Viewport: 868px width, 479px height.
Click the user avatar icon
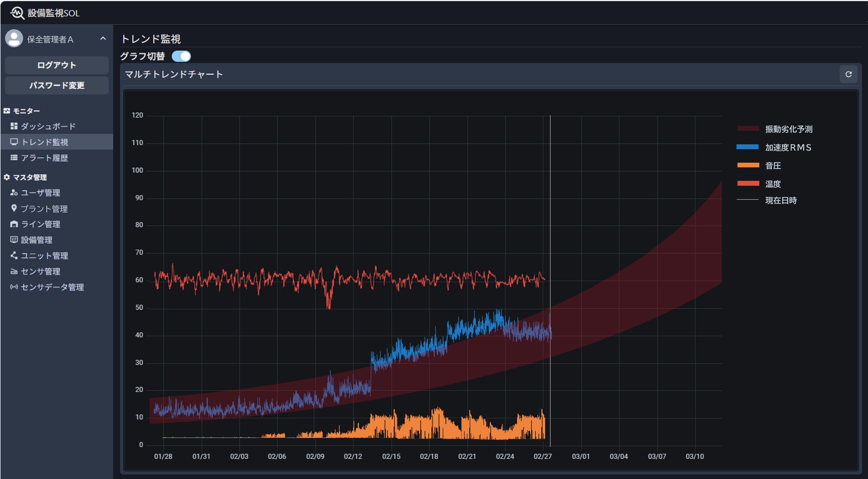pos(14,39)
